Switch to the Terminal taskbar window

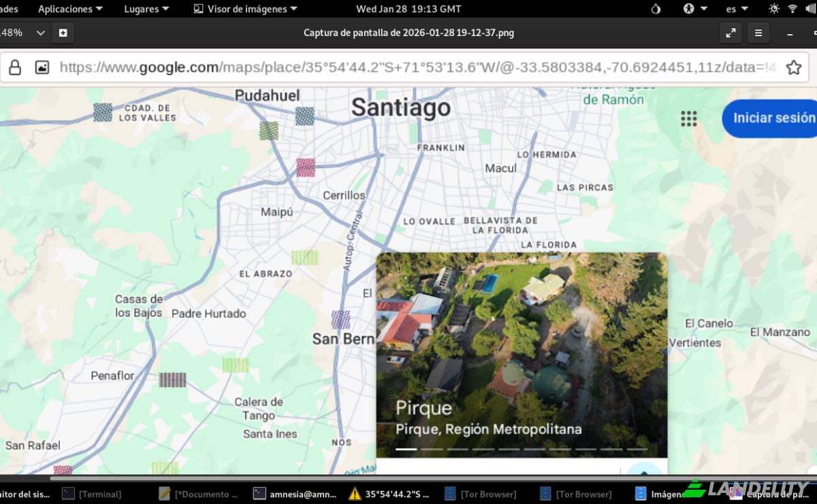pos(92,494)
